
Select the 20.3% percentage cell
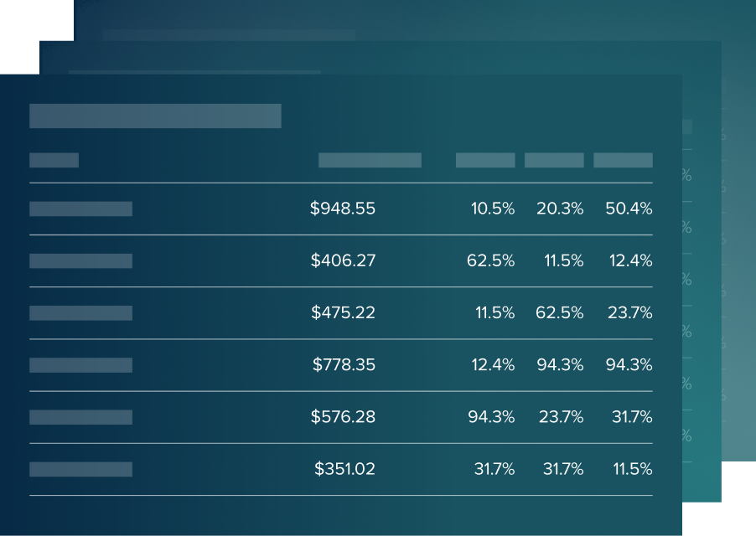click(560, 209)
